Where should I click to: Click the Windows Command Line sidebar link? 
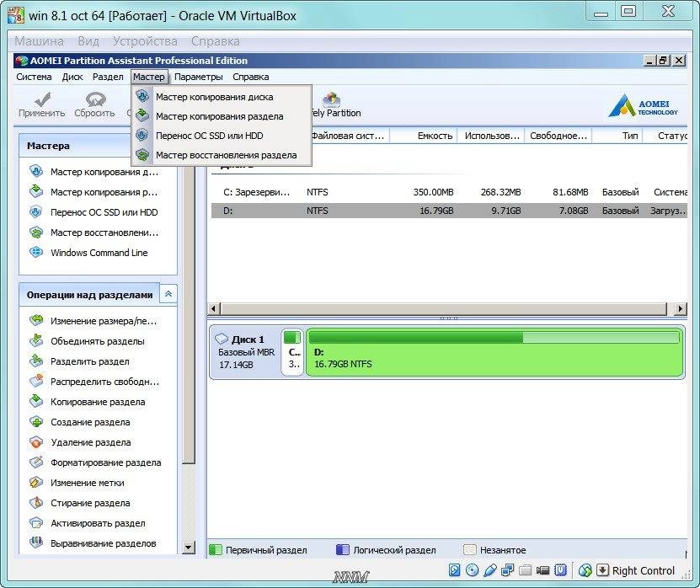tap(99, 252)
